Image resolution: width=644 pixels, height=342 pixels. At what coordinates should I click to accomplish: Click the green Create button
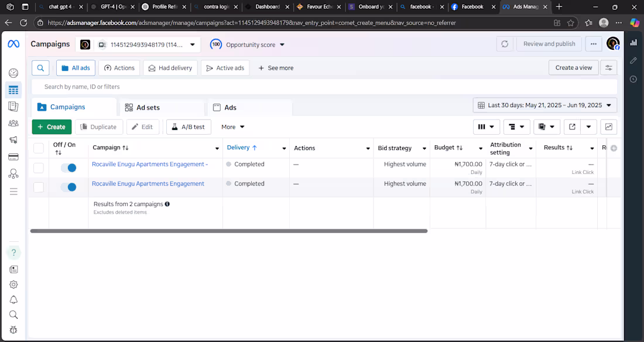click(x=52, y=127)
